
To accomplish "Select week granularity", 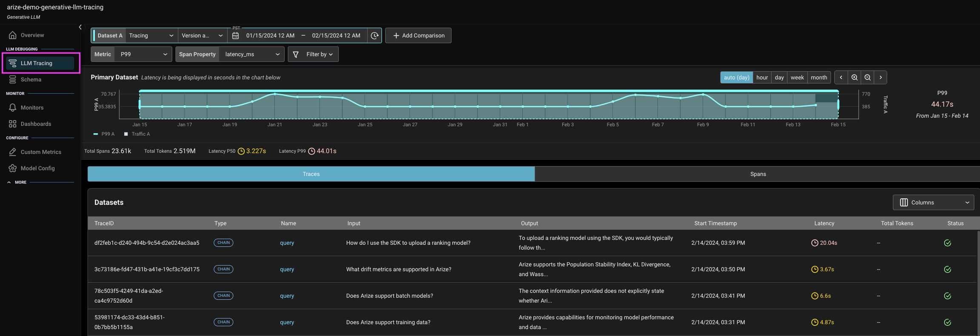I will (x=797, y=78).
